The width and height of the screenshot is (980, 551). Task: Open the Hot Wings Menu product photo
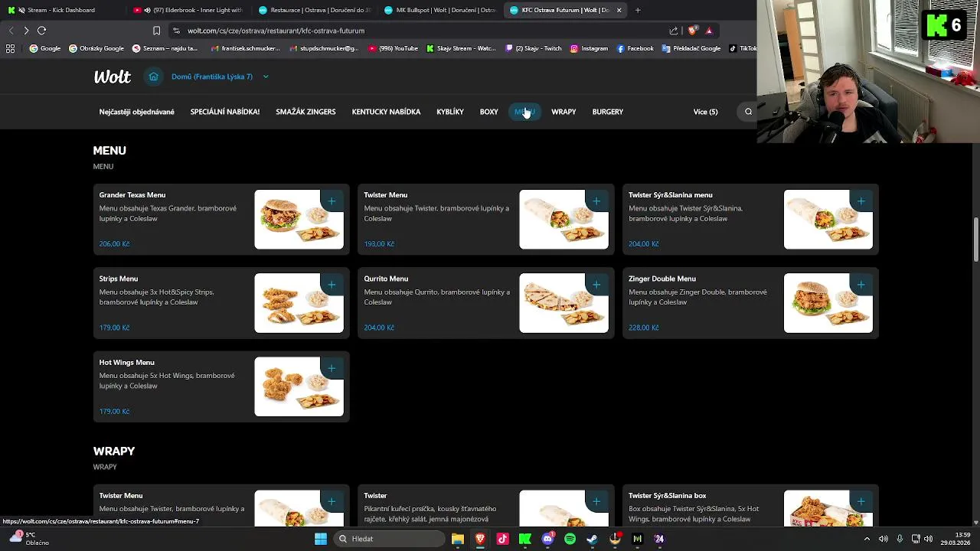pyautogui.click(x=299, y=386)
